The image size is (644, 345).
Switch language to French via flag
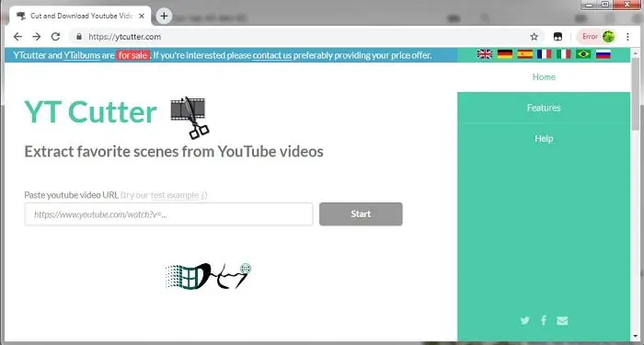(x=545, y=54)
